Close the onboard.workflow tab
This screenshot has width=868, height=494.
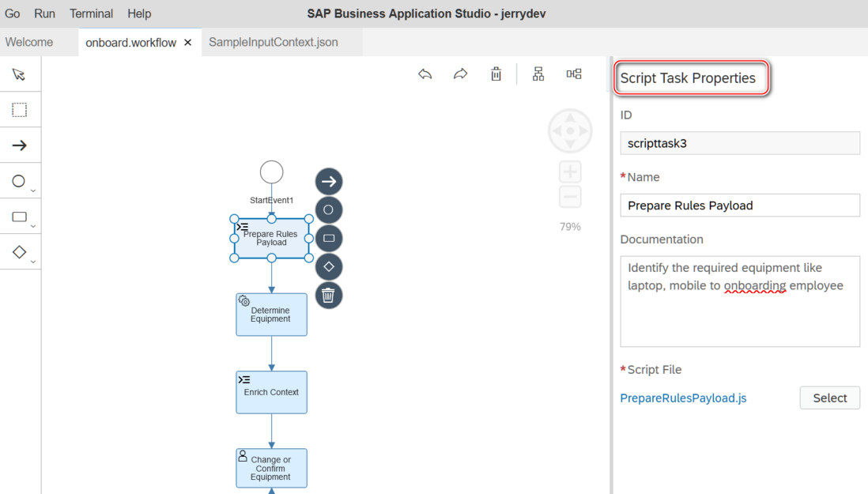[188, 43]
